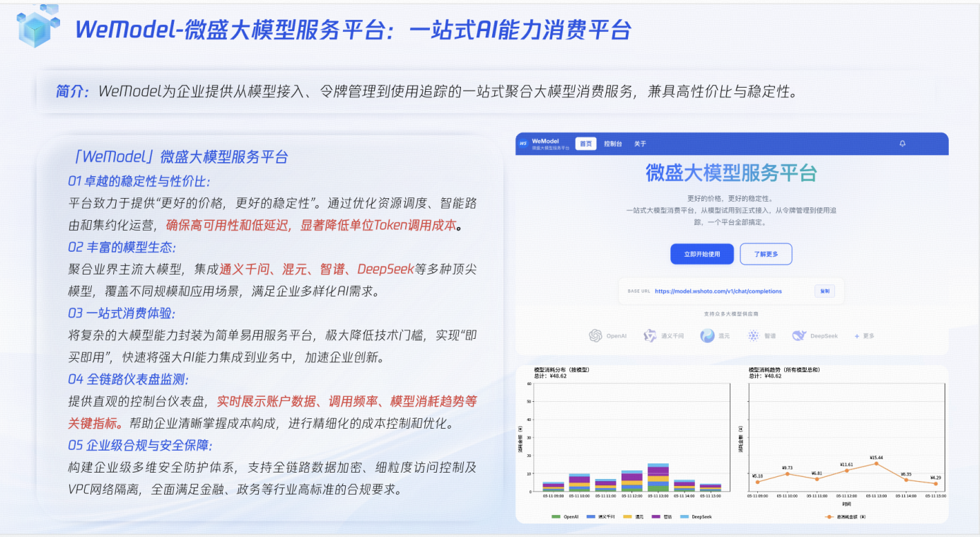The width and height of the screenshot is (980, 537).
Task: Click the 混元 provider logo
Action: (x=707, y=336)
